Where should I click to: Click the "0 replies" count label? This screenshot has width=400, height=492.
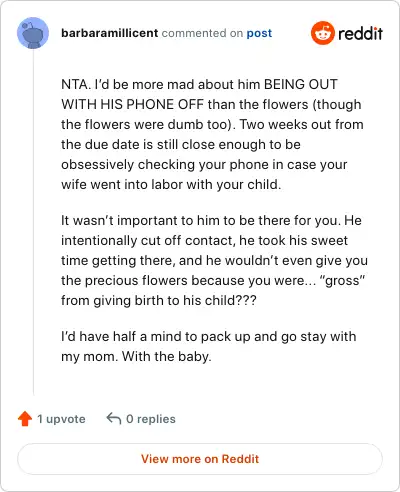(151, 419)
